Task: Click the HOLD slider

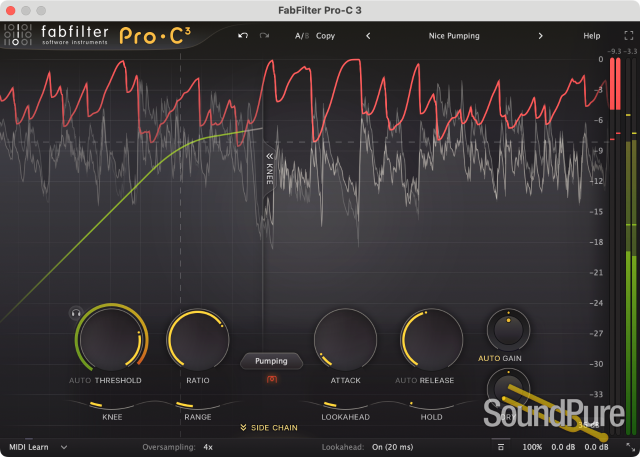Action: (431, 405)
